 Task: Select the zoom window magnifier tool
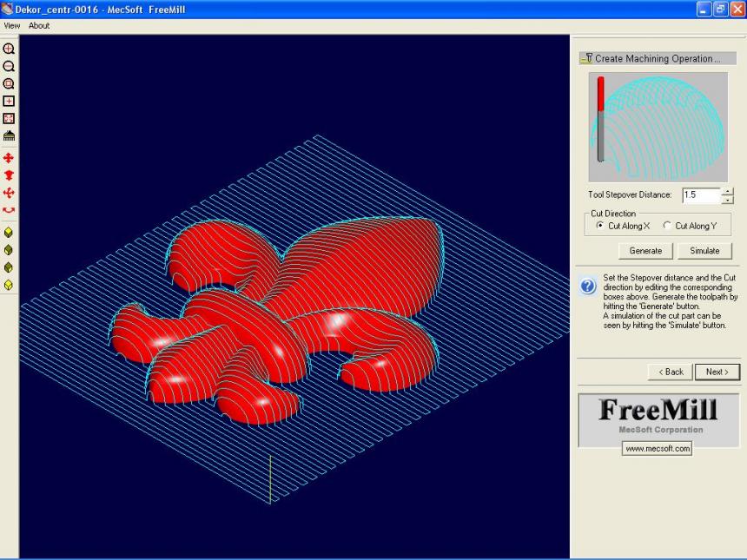coord(9,84)
